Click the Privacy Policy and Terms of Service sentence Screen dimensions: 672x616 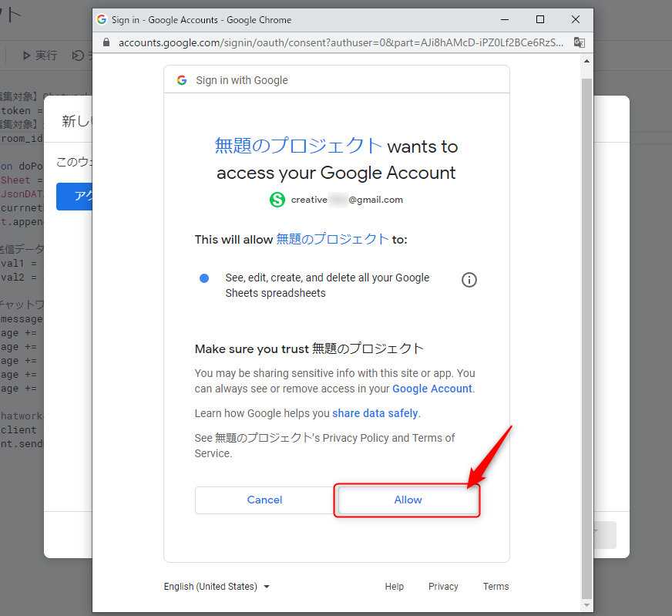tap(324, 446)
